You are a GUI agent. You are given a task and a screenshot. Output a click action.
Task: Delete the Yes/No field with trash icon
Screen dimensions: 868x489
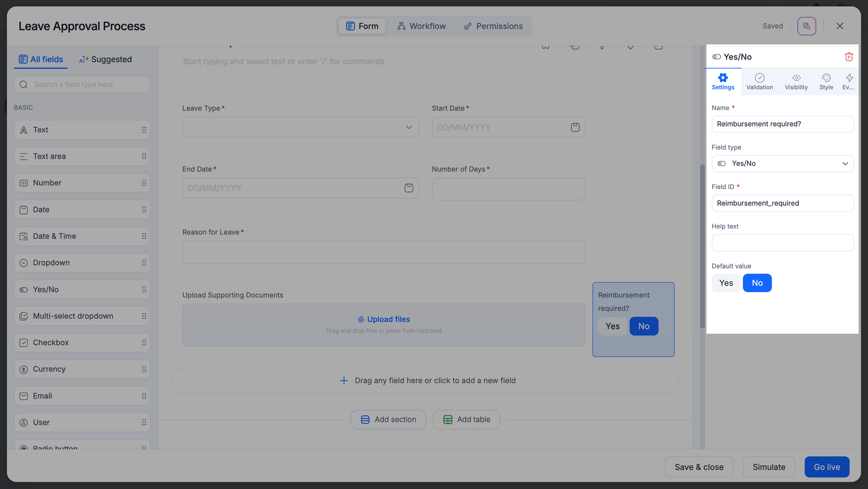coord(849,57)
